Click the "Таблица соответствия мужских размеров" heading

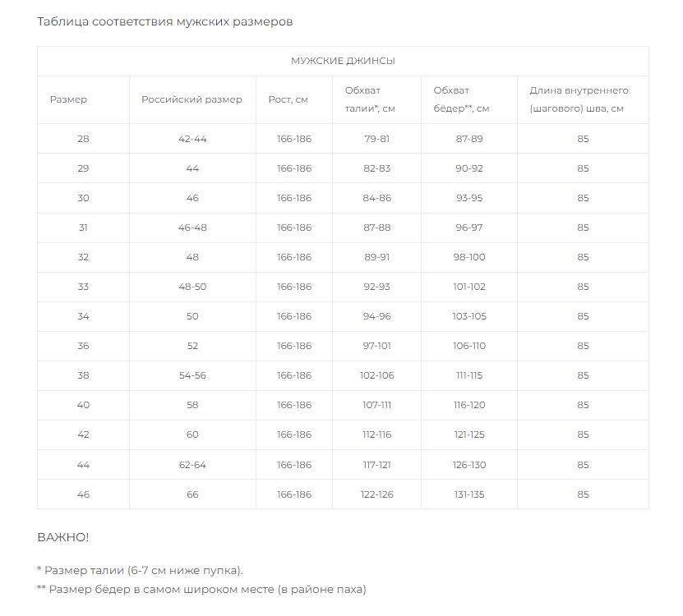click(165, 21)
